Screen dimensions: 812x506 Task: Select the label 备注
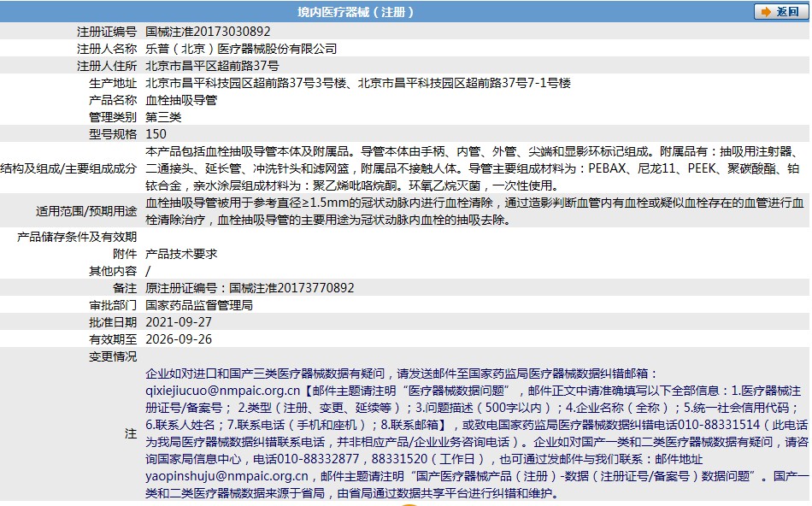click(x=125, y=288)
